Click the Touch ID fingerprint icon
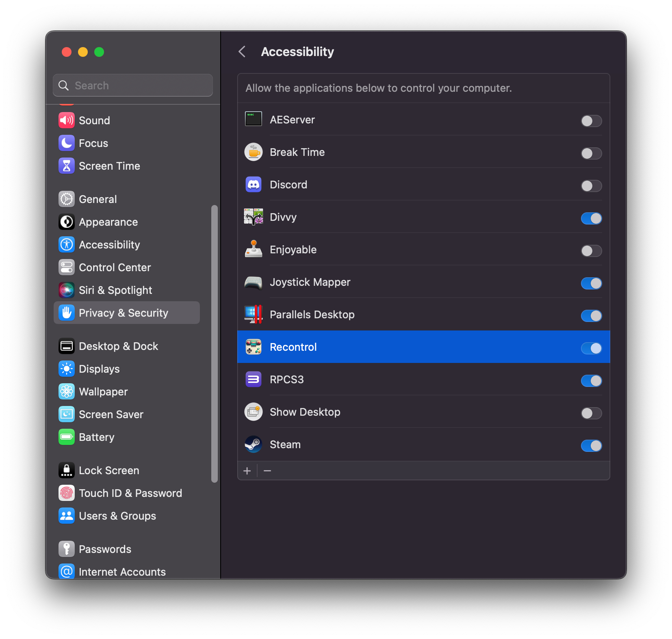 click(x=67, y=493)
